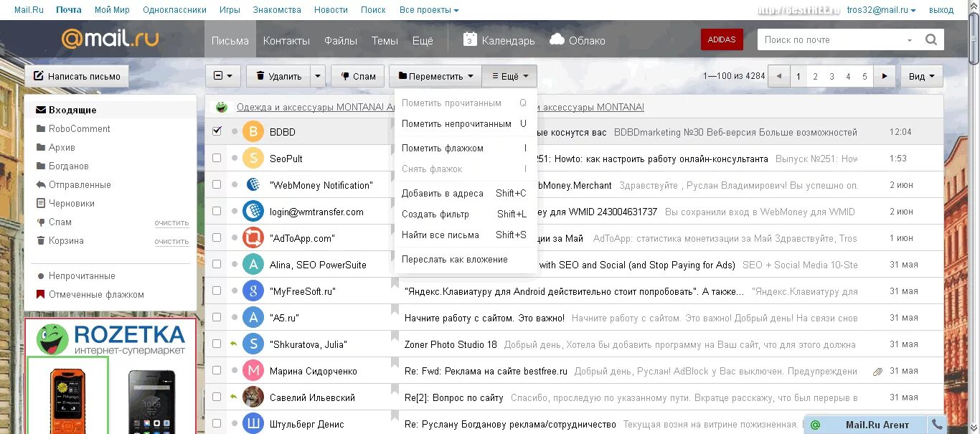
Task: Open the arrow next to Удалить
Action: tap(318, 76)
